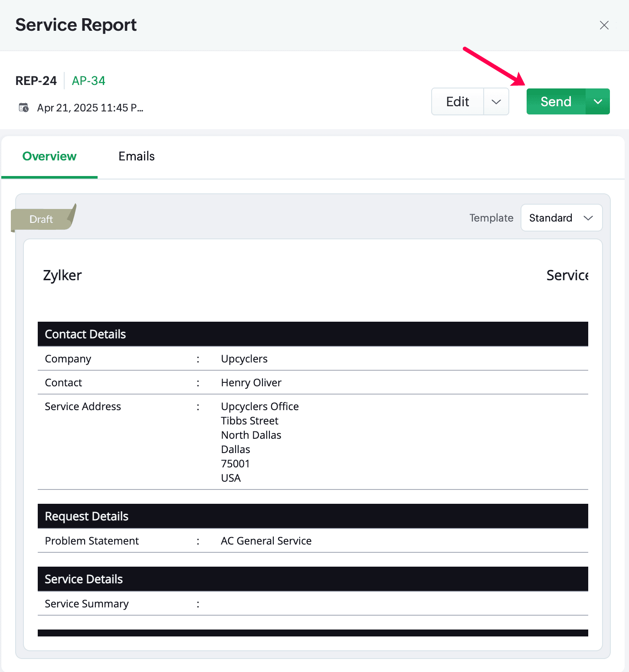Expand the Send options arrow
The height and width of the screenshot is (672, 629).
(x=598, y=101)
